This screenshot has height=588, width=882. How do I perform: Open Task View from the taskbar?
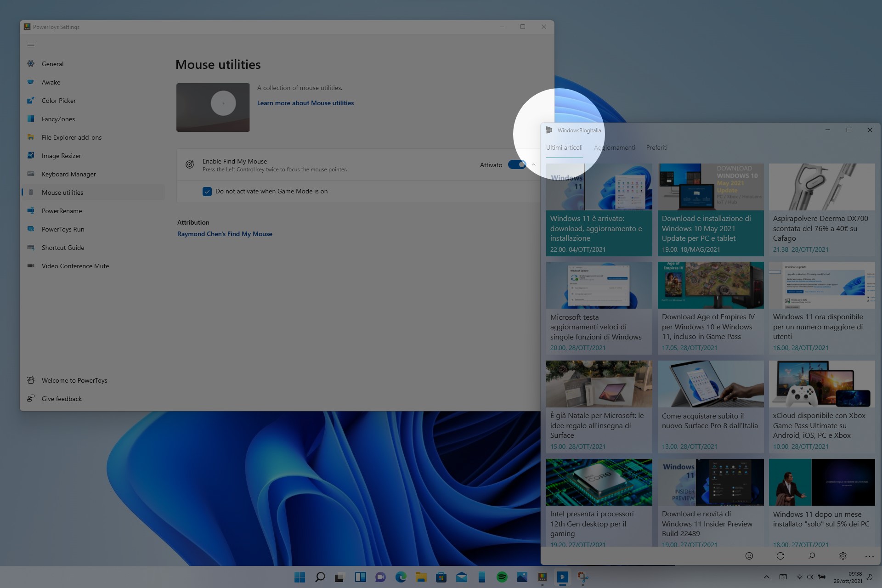click(x=340, y=577)
